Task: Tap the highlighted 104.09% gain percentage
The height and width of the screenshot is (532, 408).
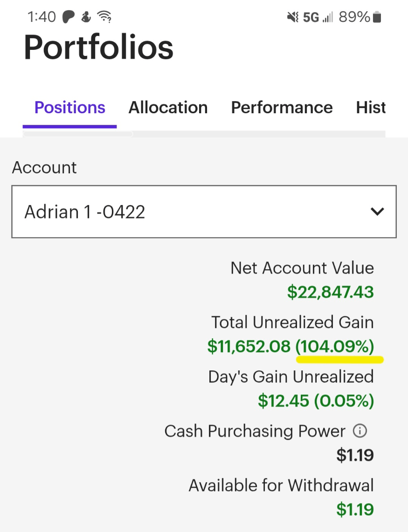Action: (335, 347)
